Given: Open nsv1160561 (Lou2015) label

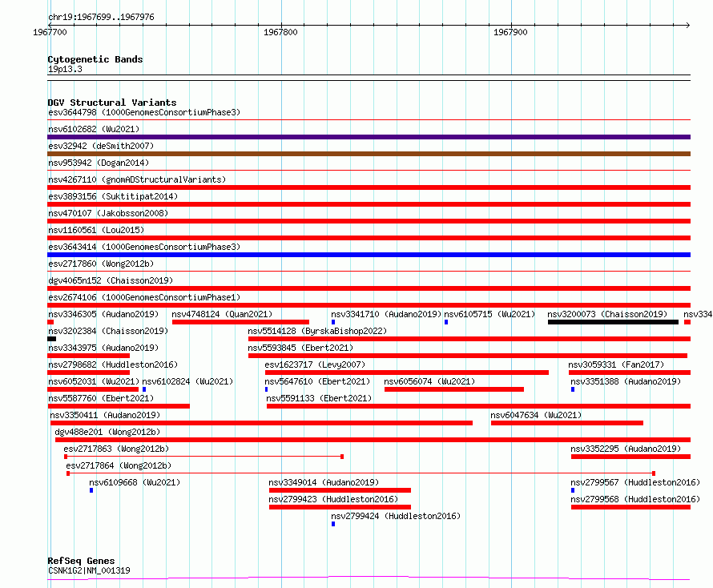Looking at the screenshot, I should pos(96,230).
